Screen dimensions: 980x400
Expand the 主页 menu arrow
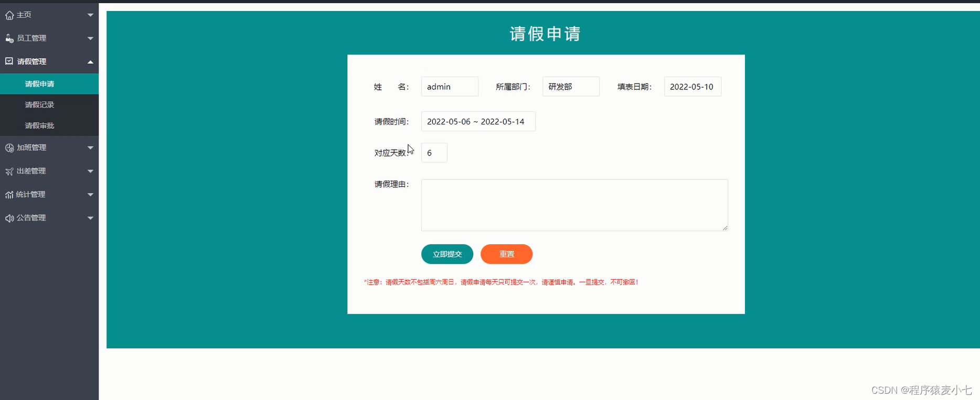click(x=90, y=15)
